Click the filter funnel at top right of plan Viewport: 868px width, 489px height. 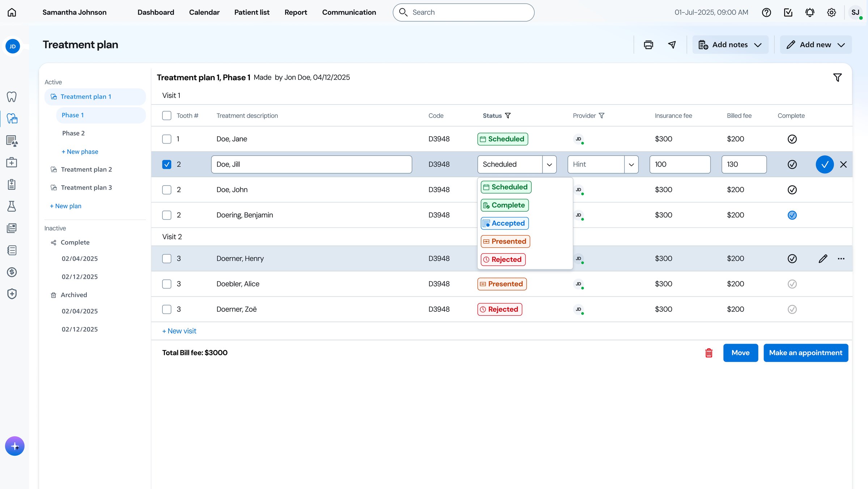837,77
